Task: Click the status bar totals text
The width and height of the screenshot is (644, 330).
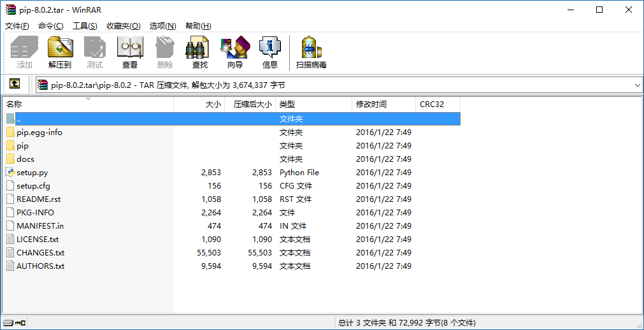Action: coord(407,322)
